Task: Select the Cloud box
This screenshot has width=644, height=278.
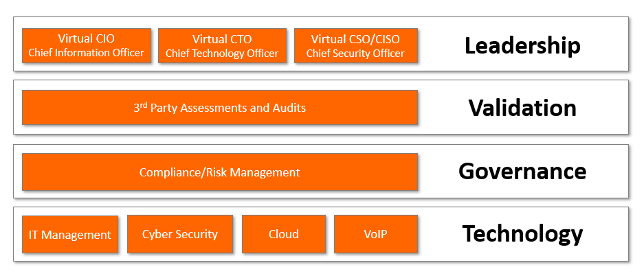Action: tap(283, 234)
